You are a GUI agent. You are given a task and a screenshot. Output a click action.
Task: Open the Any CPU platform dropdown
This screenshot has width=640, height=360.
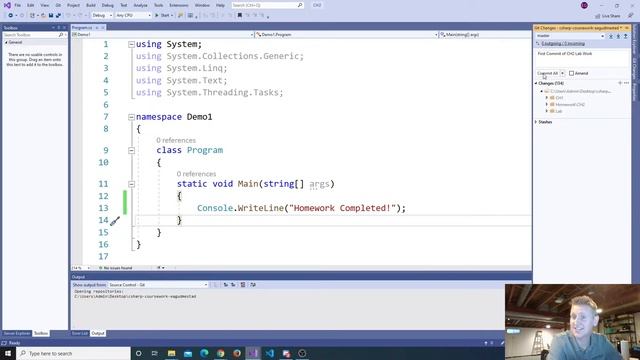tap(133, 16)
